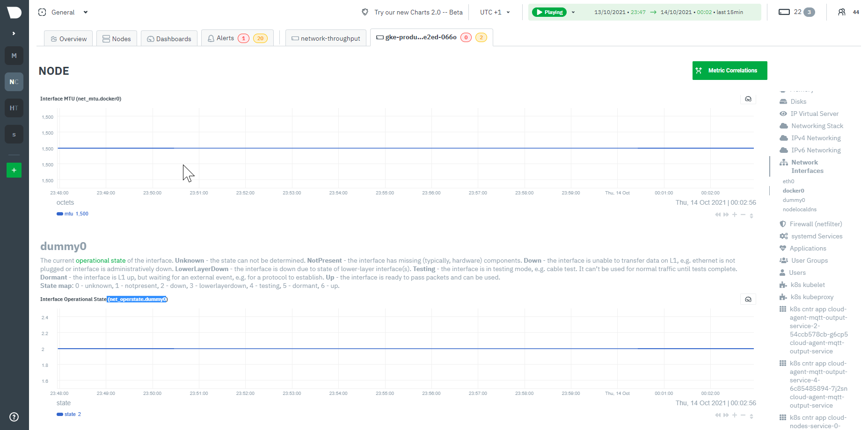
Task: Switch to the Overview tab
Action: [68, 39]
